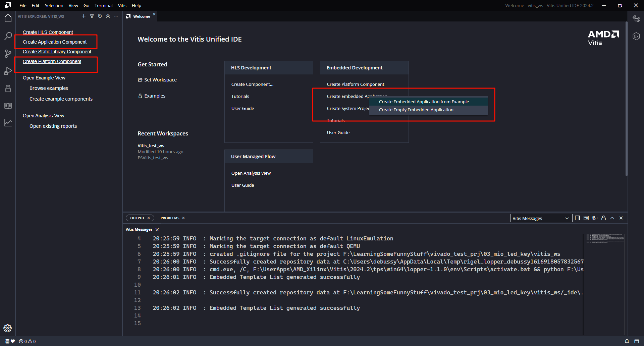
Task: Click the Welcome page vertical scrollbar
Action: [x=626, y=99]
